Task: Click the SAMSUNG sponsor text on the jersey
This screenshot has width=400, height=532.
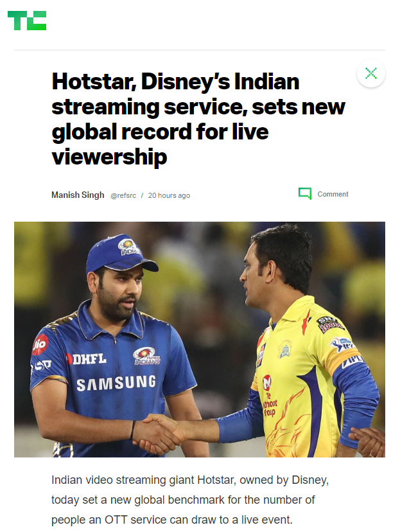Action: [x=116, y=383]
